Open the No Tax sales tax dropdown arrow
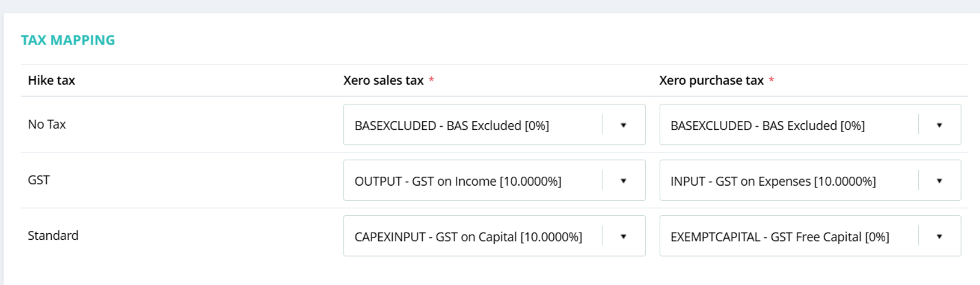The image size is (980, 285). pos(623,125)
